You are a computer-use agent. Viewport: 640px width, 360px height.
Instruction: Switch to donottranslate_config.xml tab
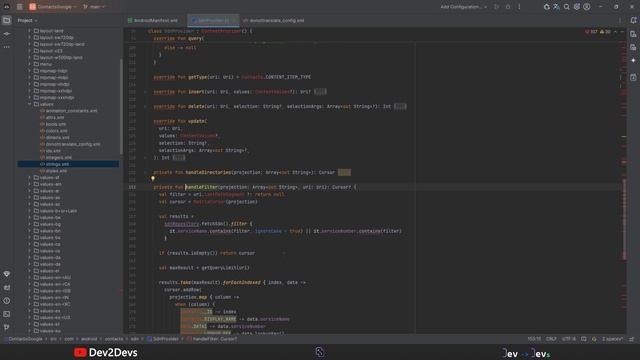[x=273, y=20]
